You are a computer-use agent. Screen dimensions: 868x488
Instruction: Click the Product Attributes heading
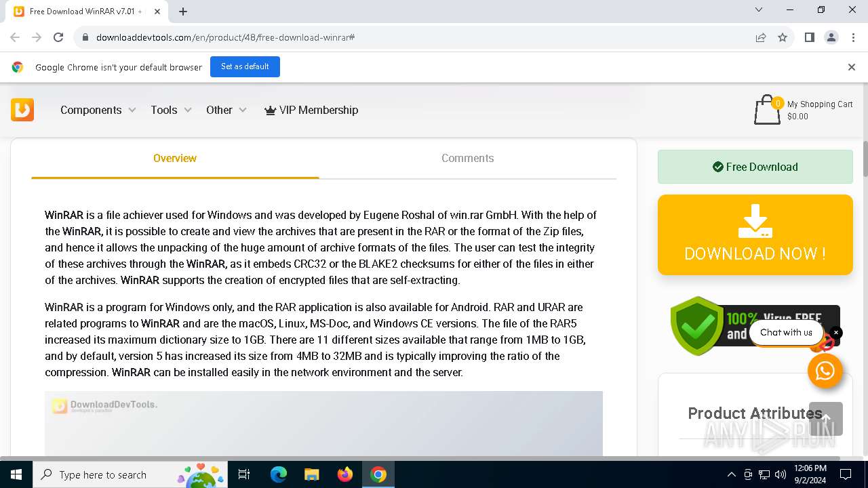coord(755,413)
